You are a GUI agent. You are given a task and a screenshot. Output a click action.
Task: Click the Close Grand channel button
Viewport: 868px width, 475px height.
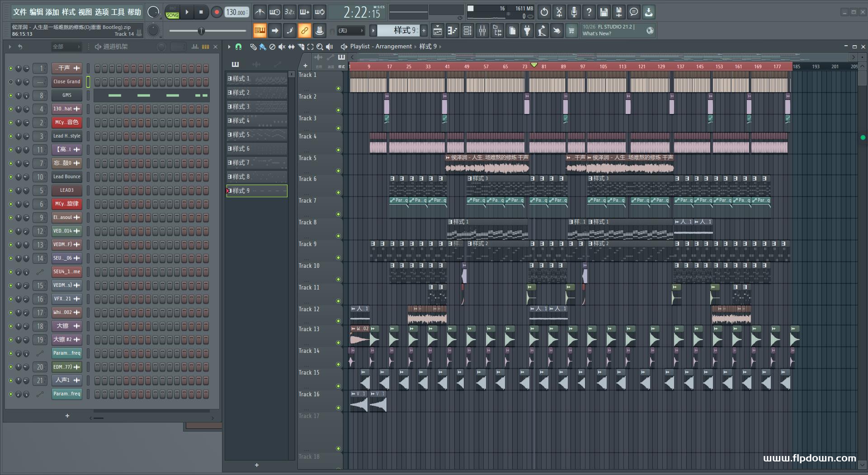(66, 81)
